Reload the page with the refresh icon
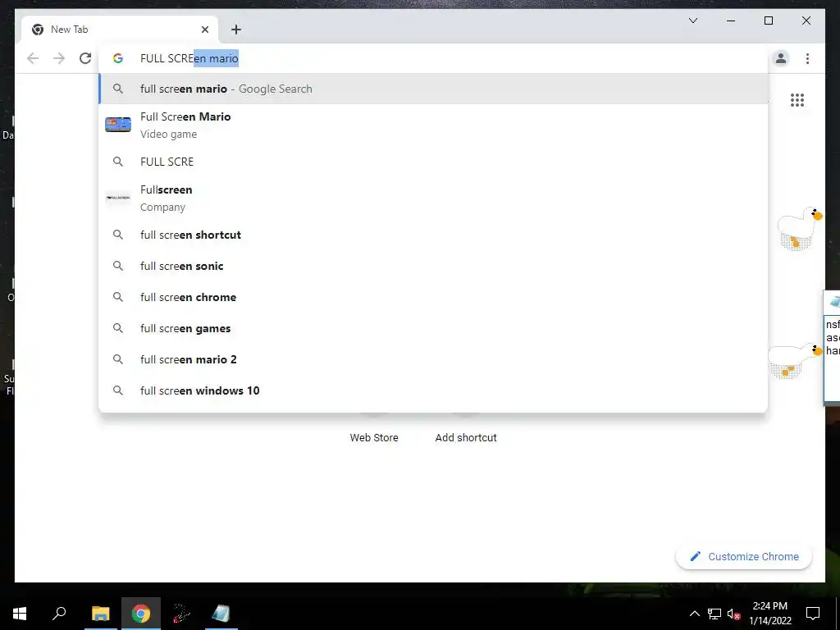Screen dimensions: 840x630 point(85,58)
